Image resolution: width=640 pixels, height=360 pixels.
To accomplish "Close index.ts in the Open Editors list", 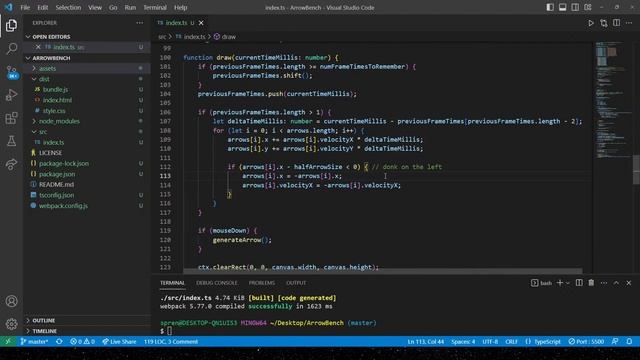I will click(38, 47).
